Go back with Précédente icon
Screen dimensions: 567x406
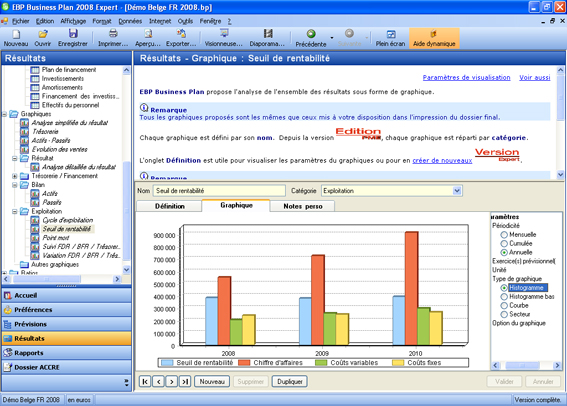coord(311,38)
